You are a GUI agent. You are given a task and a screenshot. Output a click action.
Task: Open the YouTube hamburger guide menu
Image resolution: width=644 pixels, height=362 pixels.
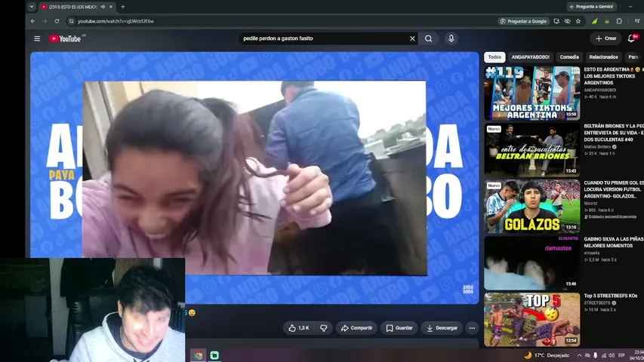37,38
